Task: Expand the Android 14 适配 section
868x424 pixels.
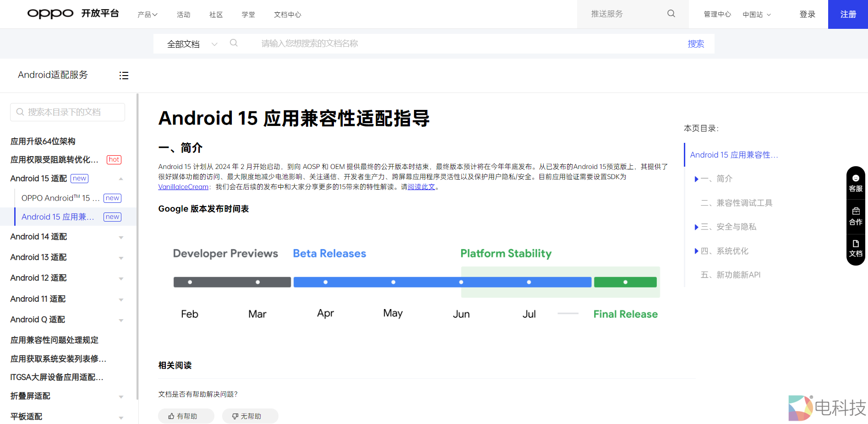Action: [121, 237]
